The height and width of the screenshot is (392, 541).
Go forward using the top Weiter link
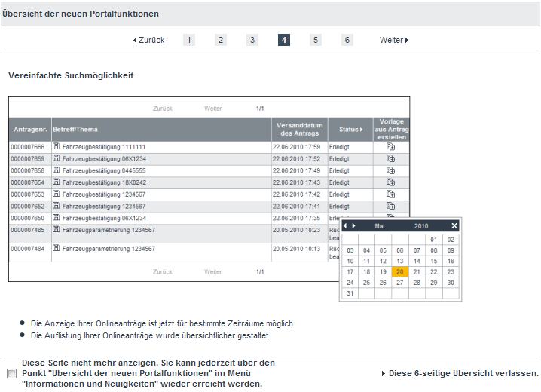tap(394, 41)
